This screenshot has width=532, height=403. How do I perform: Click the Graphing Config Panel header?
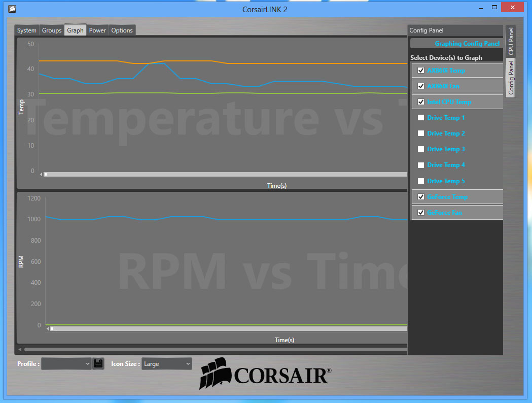point(456,44)
